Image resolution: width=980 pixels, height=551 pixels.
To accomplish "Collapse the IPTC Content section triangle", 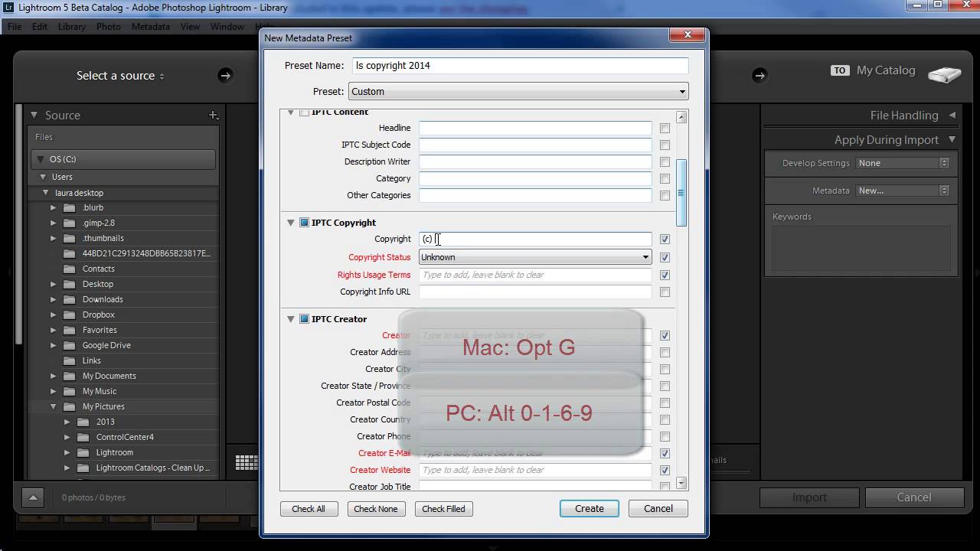I will pos(291,112).
